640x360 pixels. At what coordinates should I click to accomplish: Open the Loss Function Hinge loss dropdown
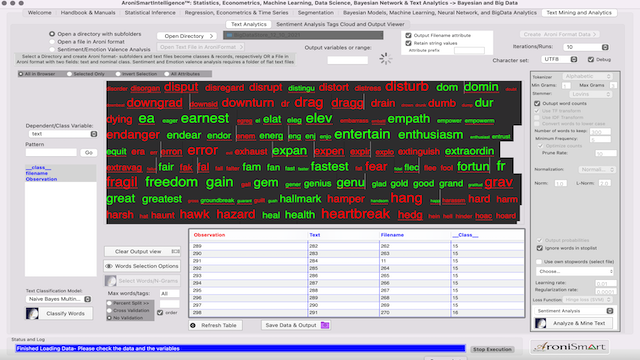coord(589,300)
